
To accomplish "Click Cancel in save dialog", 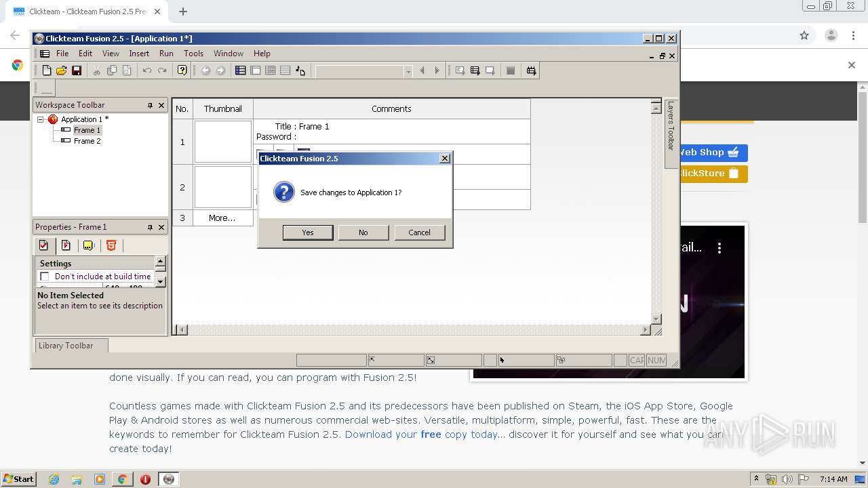I will pos(419,232).
